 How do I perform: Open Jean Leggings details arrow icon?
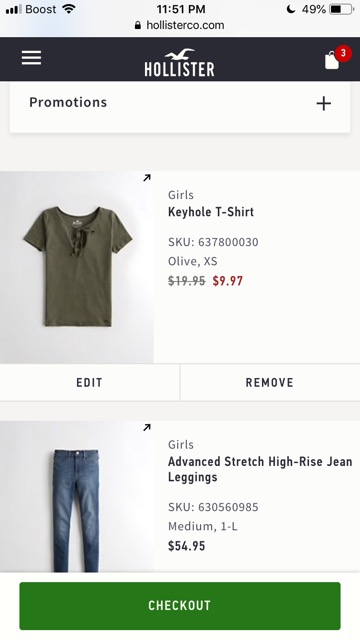tap(147, 427)
